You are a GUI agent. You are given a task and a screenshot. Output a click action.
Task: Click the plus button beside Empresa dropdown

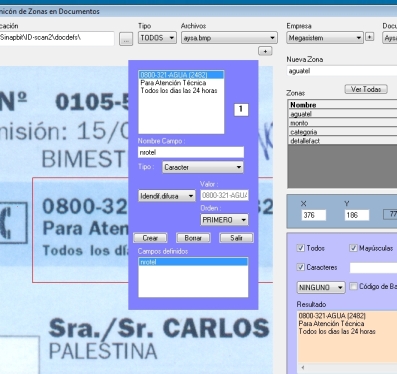[x=369, y=37]
